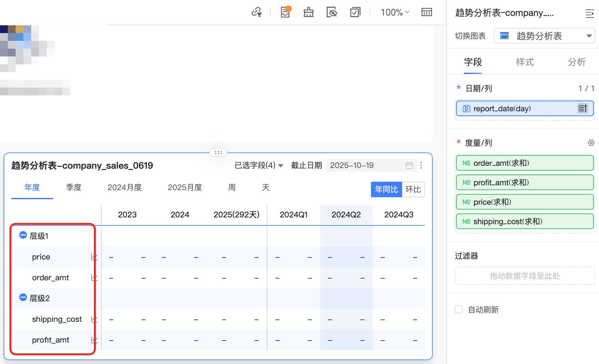Click the sort icon on report_date(day) field
The height and width of the screenshot is (364, 599).
(582, 108)
